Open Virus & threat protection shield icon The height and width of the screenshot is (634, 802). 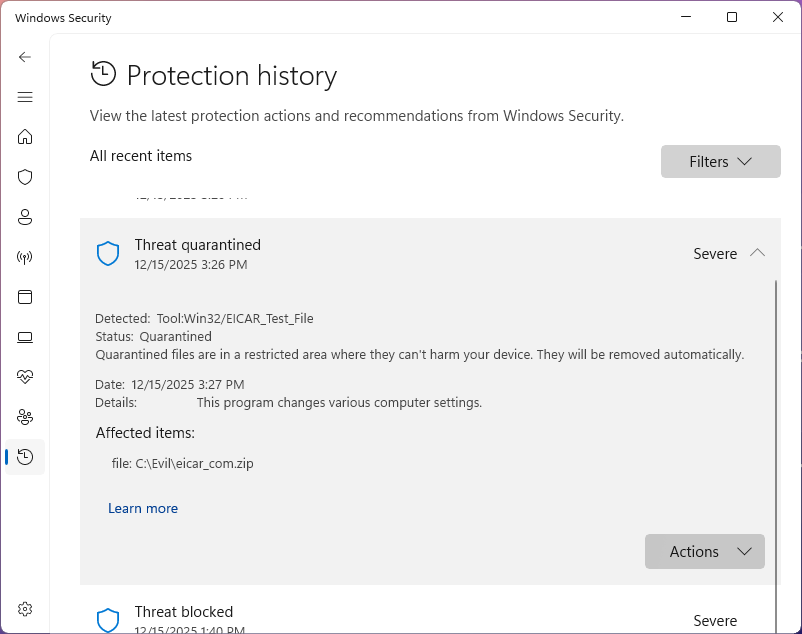click(25, 177)
